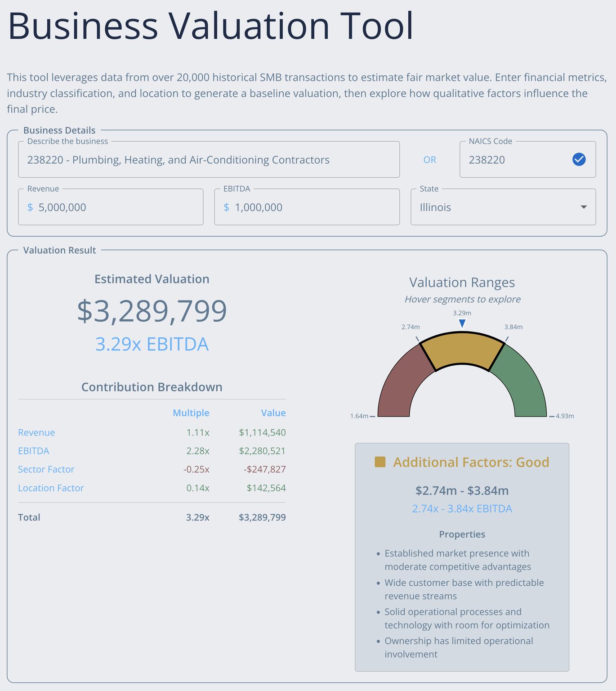Select the Illinois state combo box

[495, 207]
